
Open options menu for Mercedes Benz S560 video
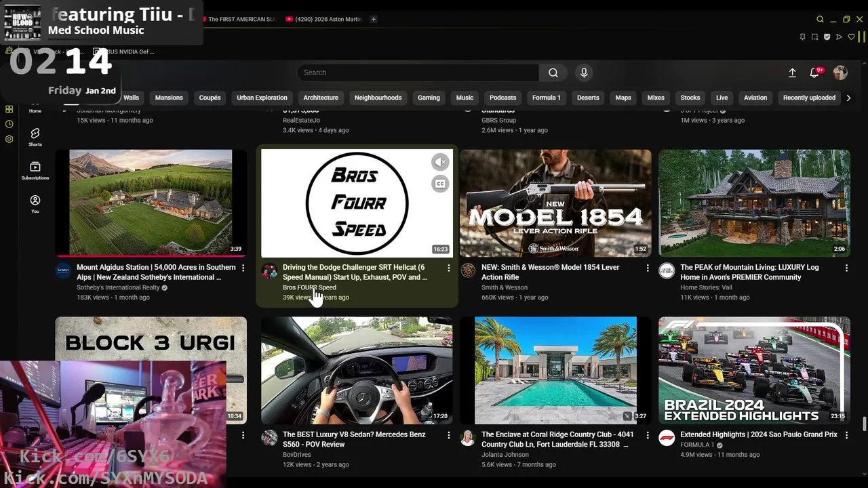click(x=448, y=435)
